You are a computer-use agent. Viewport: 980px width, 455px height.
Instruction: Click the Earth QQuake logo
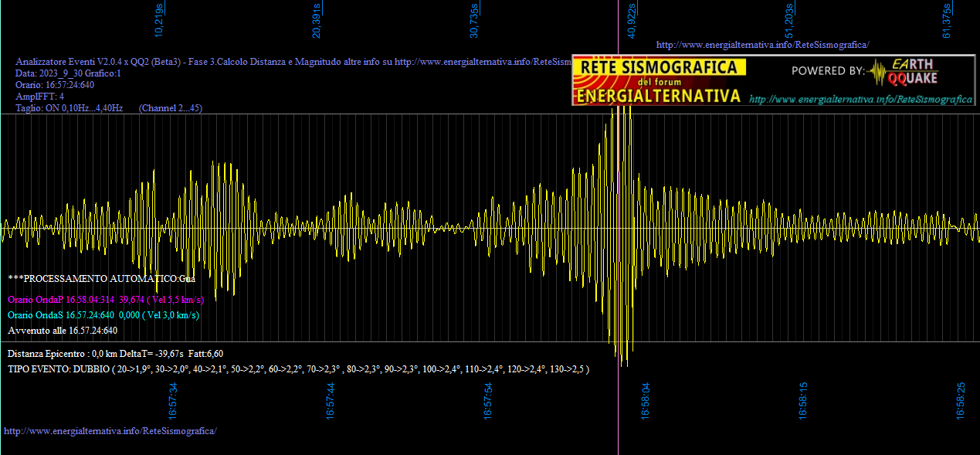(901, 72)
